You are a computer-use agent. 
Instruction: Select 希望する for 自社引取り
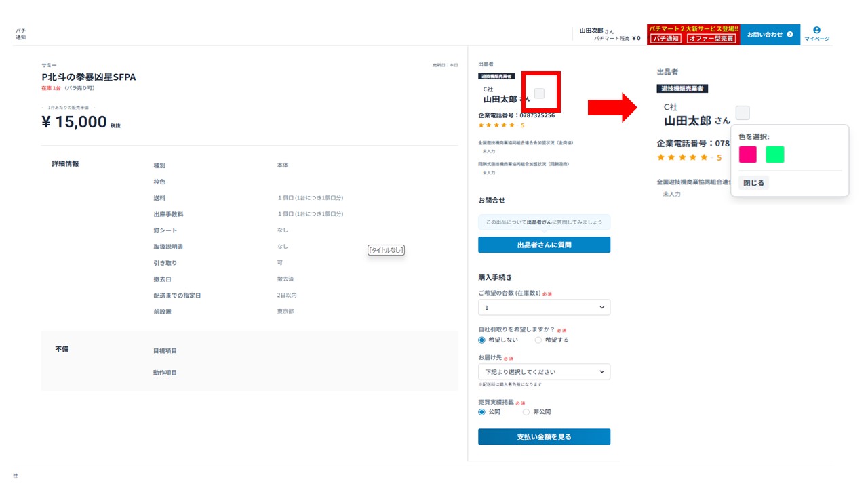pyautogui.click(x=538, y=340)
